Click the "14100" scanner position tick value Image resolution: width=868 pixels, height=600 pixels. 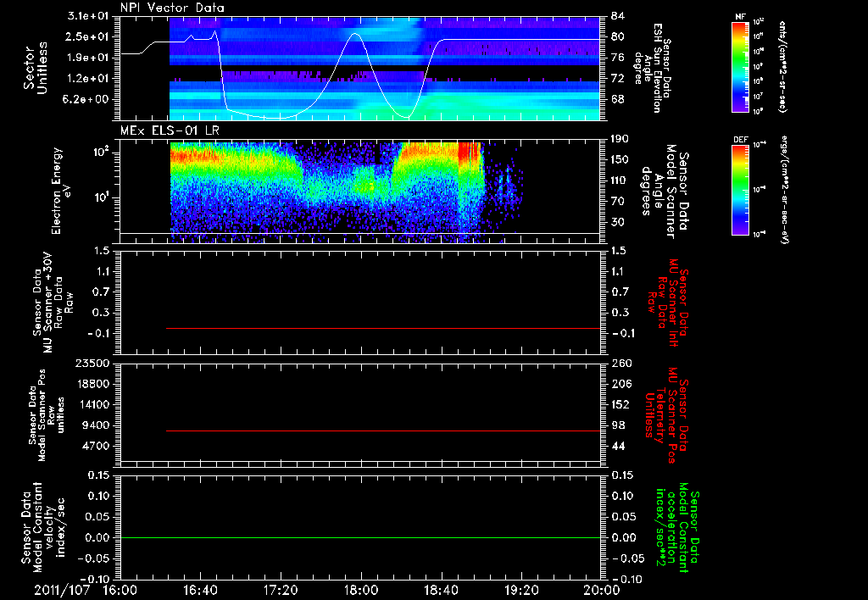92,404
